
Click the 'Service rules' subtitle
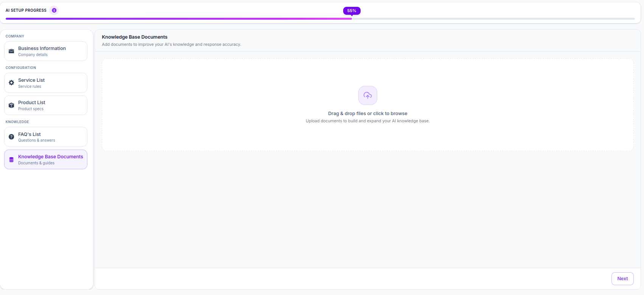pyautogui.click(x=30, y=87)
